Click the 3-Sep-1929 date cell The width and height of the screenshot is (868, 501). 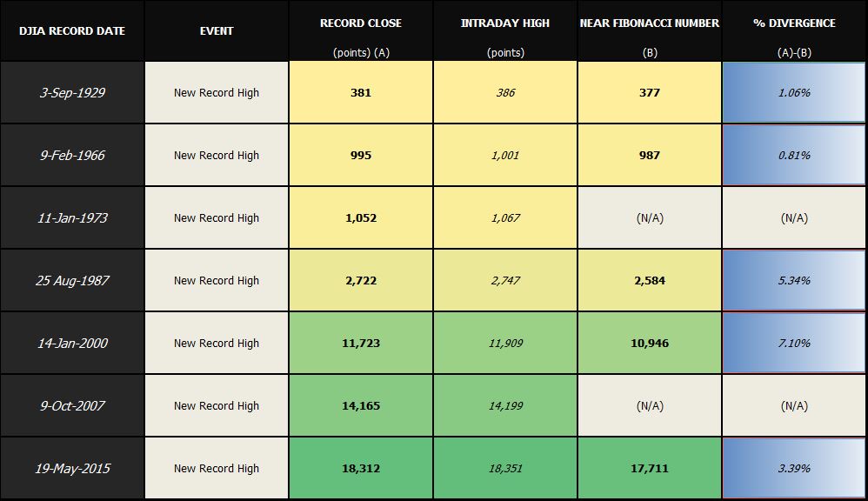click(72, 93)
